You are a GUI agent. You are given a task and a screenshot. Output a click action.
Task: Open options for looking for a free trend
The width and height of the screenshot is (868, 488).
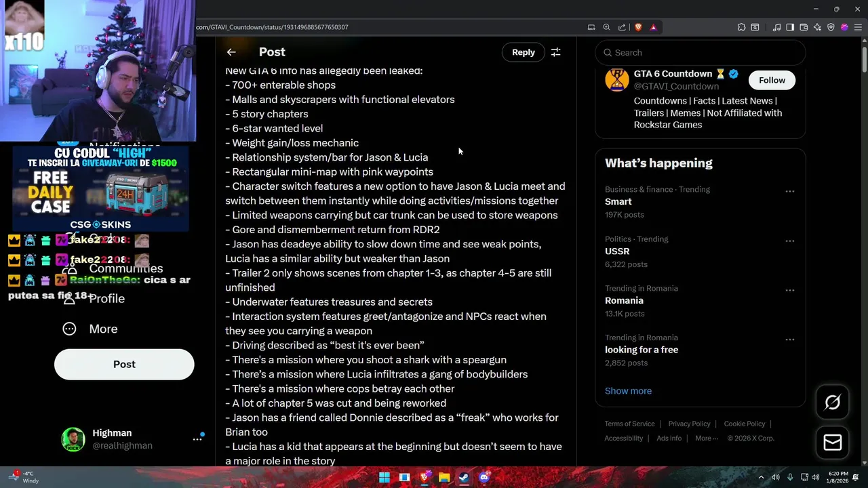point(789,340)
